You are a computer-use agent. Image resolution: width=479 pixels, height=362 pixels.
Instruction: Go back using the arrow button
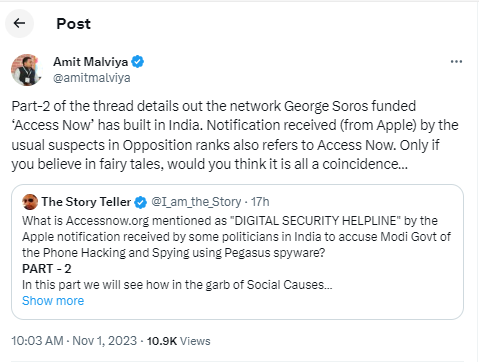(x=19, y=23)
